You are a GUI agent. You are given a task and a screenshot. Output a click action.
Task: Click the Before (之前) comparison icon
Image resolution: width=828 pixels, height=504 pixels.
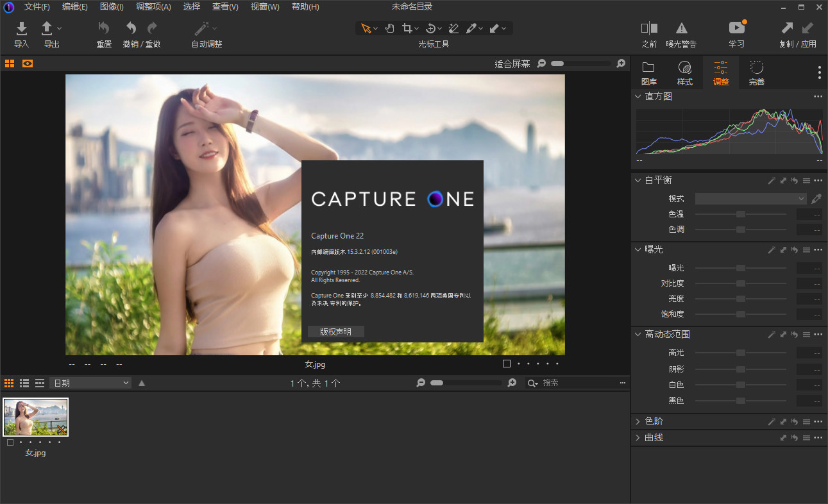(649, 28)
